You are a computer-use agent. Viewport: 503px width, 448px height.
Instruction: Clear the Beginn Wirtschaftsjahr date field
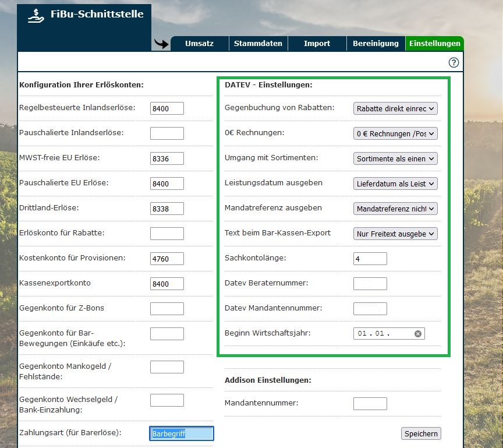417,334
